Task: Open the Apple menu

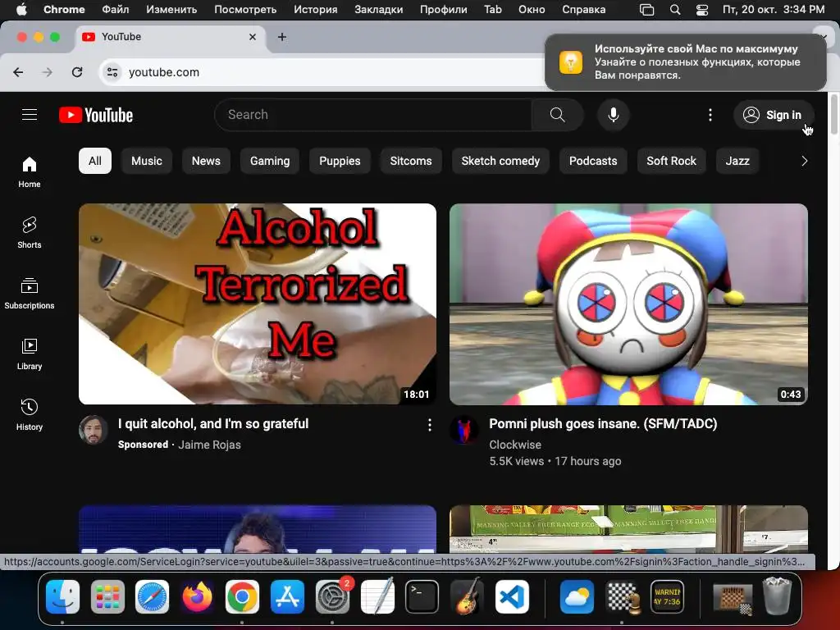Action: click(x=21, y=9)
